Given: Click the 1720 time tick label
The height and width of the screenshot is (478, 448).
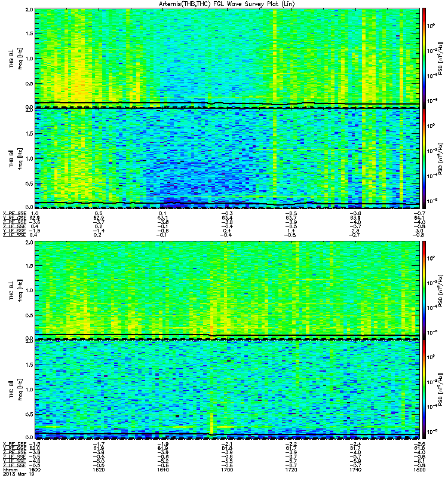Looking at the screenshot, I should [x=291, y=470].
